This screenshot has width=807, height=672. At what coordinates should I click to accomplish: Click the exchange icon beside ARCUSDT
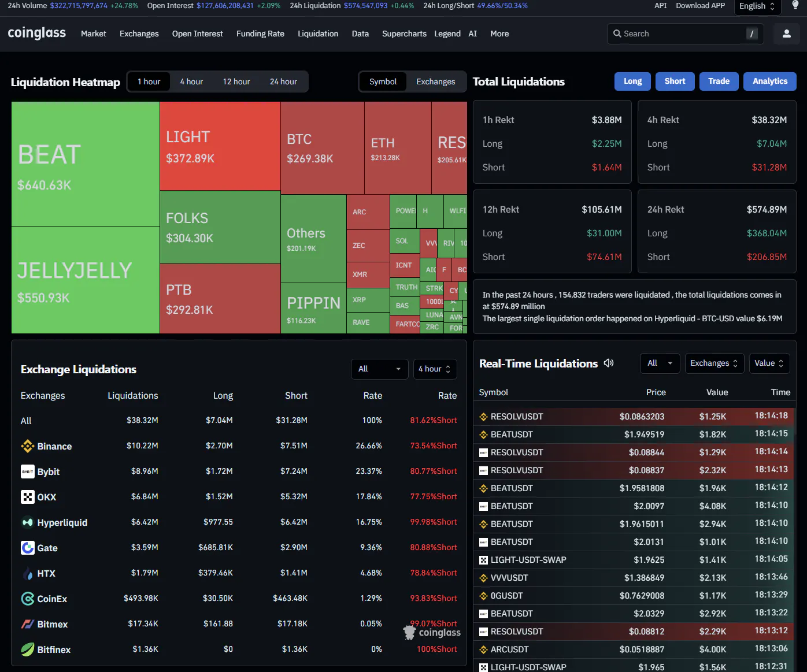click(x=484, y=649)
